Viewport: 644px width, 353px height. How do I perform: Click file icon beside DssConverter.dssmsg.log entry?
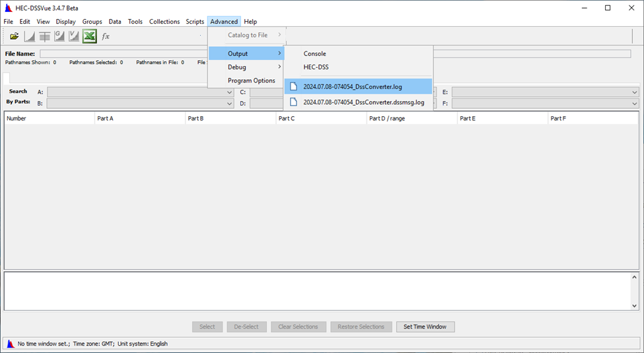tap(293, 102)
